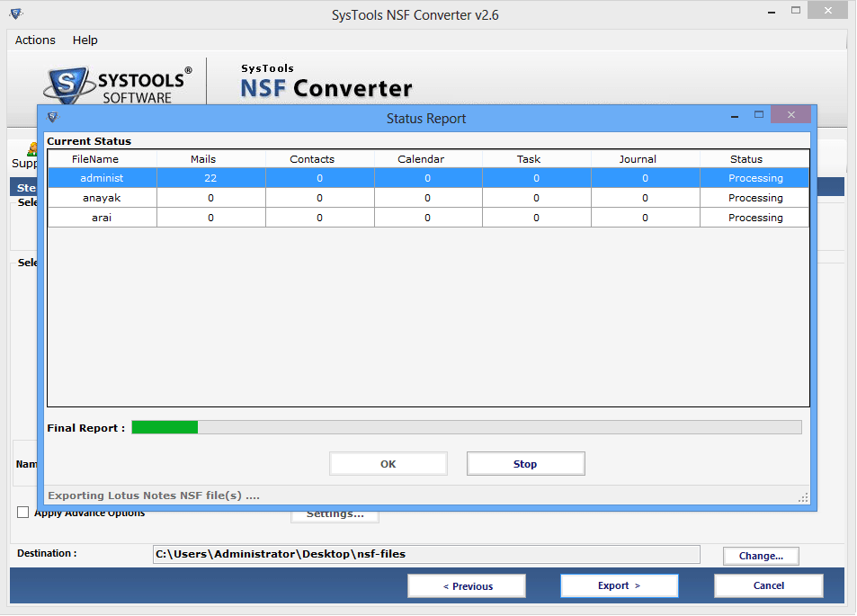Screen dimensions: 857x616
Task: Click the Destination path field
Action: pyautogui.click(x=426, y=554)
